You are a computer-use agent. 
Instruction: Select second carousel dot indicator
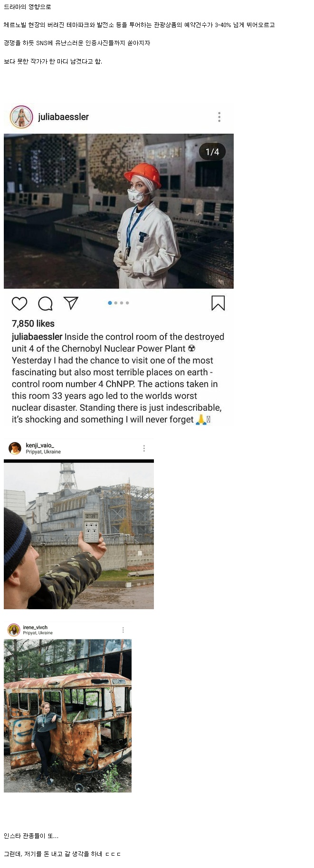[115, 303]
